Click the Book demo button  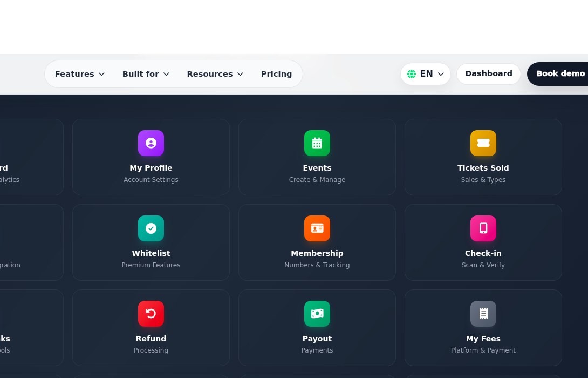pyautogui.click(x=558, y=73)
